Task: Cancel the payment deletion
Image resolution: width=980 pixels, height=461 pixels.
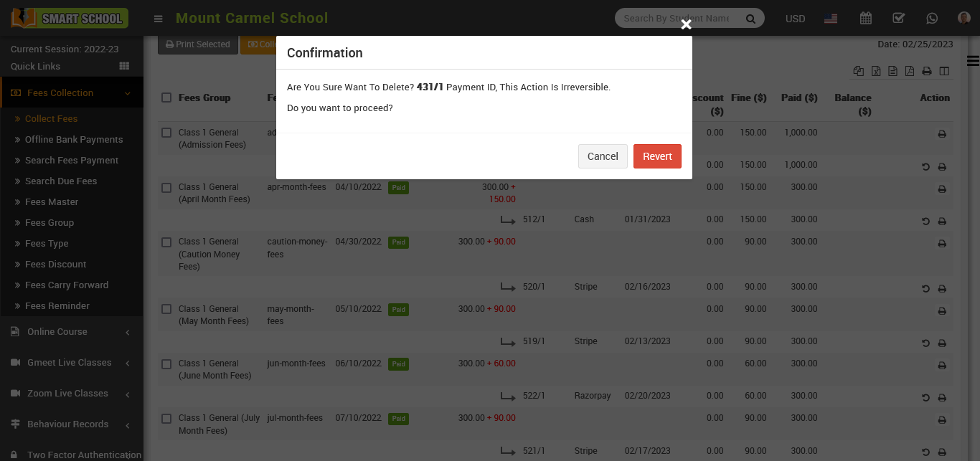Action: tap(603, 156)
